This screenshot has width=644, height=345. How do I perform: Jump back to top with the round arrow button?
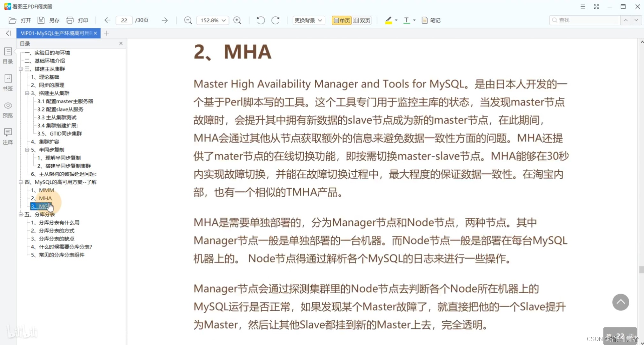(x=620, y=302)
